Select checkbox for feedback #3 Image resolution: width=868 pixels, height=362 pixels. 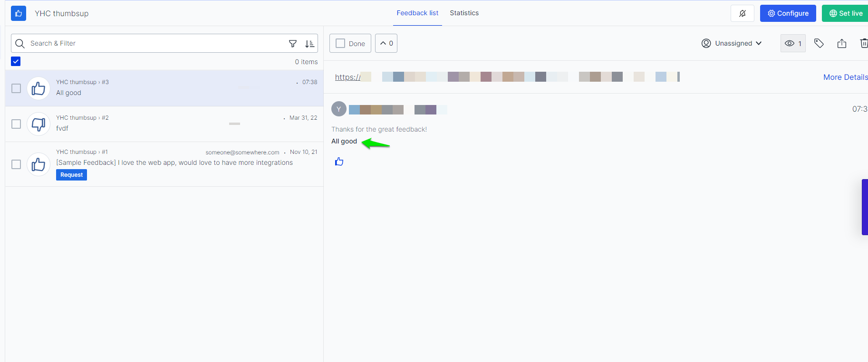pos(16,88)
